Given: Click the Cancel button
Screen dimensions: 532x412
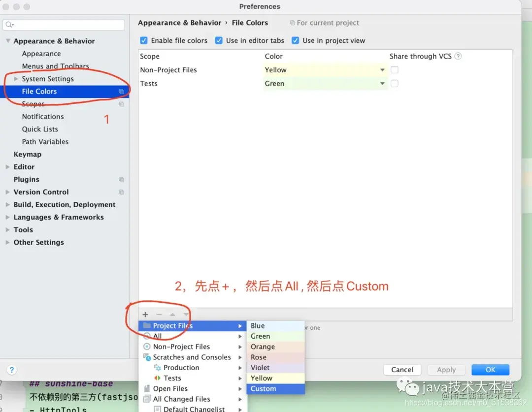Looking at the screenshot, I should (x=402, y=370).
